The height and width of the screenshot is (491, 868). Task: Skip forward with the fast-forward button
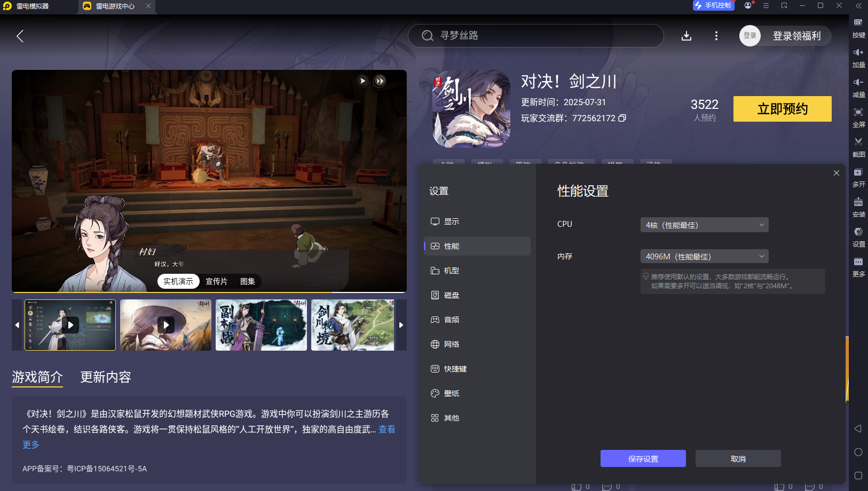tap(380, 81)
